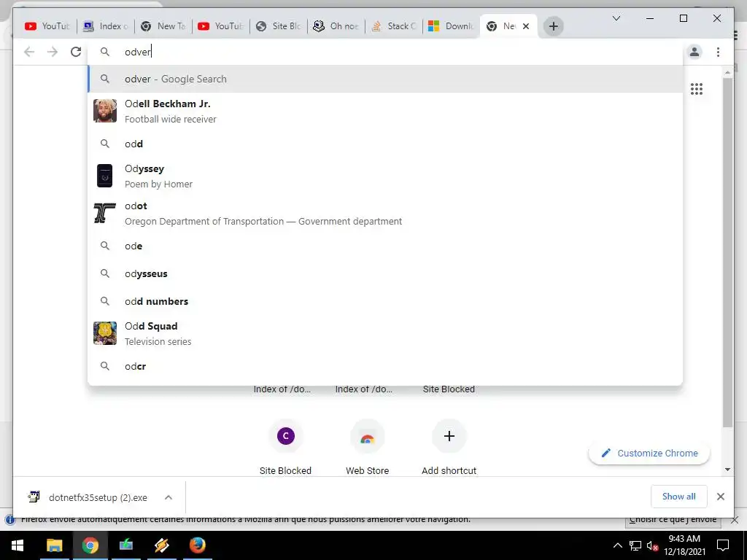Select the 'odysseus' suggestion

[x=385, y=273]
